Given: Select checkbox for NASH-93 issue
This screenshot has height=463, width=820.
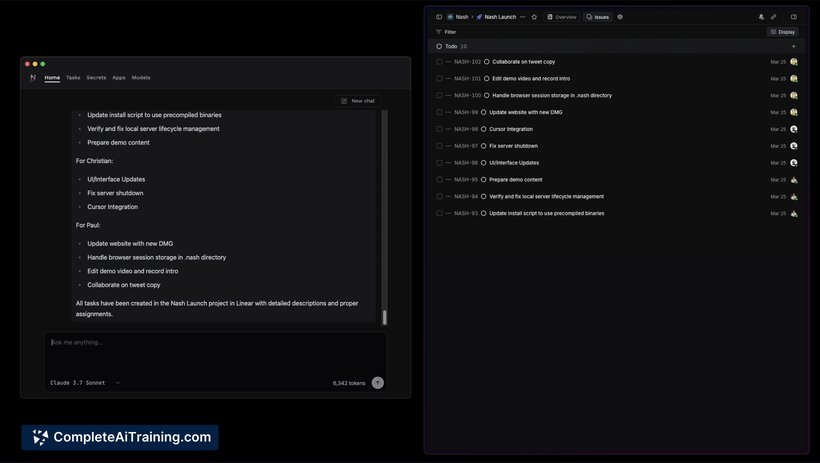Looking at the screenshot, I should click(x=439, y=213).
